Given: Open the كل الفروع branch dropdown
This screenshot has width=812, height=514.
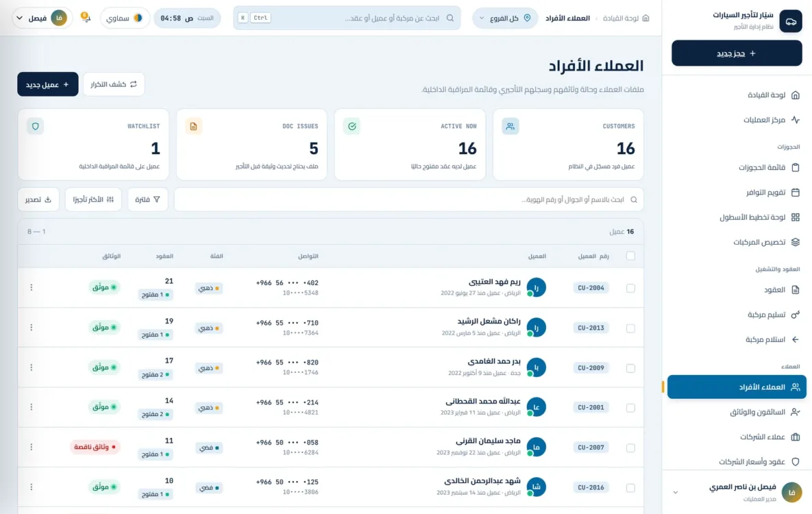Looking at the screenshot, I should click(505, 18).
